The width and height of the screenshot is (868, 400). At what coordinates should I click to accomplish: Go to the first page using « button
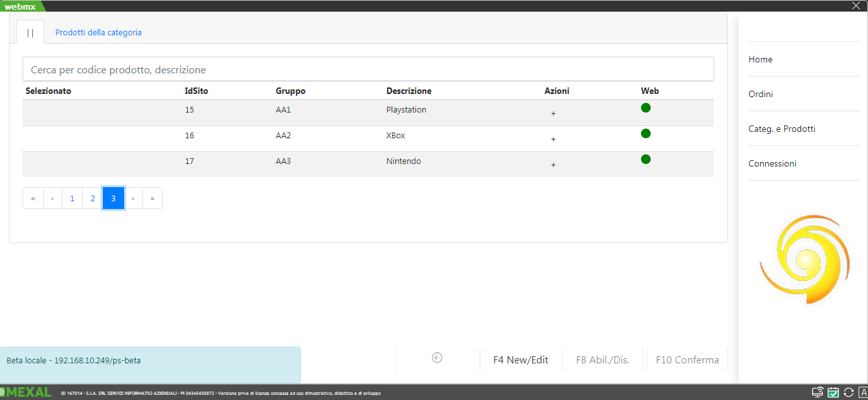(33, 199)
